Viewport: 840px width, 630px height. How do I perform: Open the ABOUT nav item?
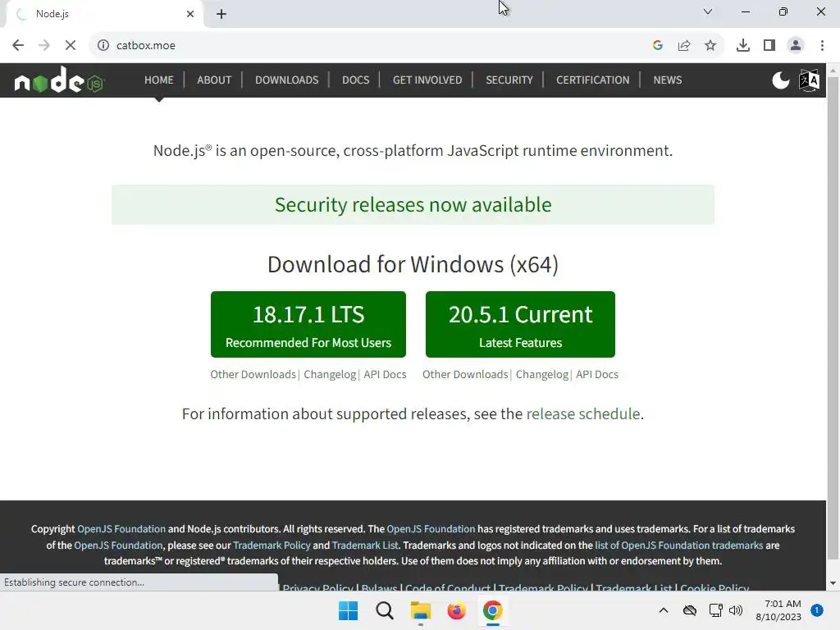(x=214, y=80)
